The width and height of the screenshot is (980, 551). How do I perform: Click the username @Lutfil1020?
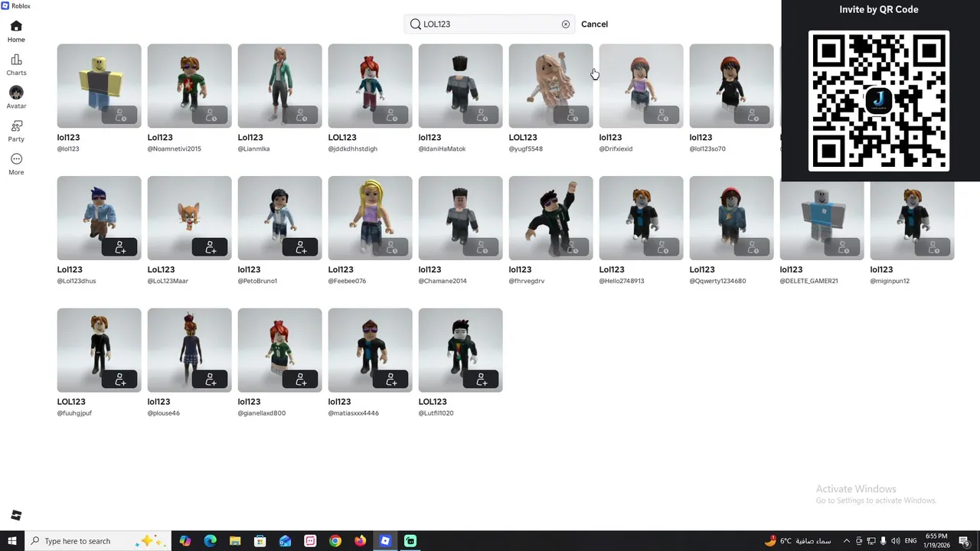pyautogui.click(x=436, y=413)
